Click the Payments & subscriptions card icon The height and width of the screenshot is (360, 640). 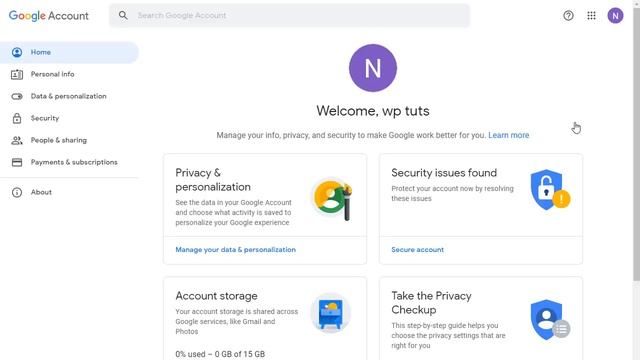point(17,162)
